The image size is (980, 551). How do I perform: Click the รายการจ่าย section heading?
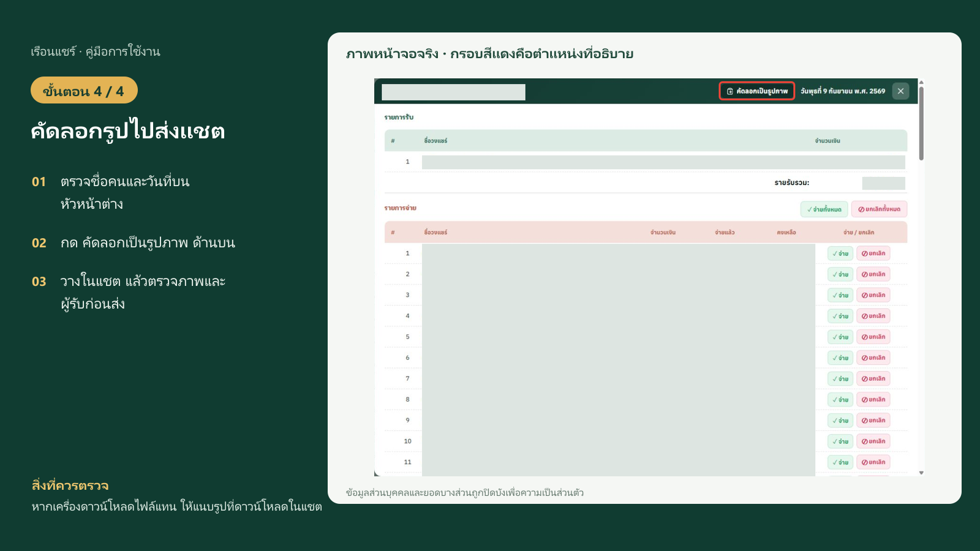coord(401,208)
